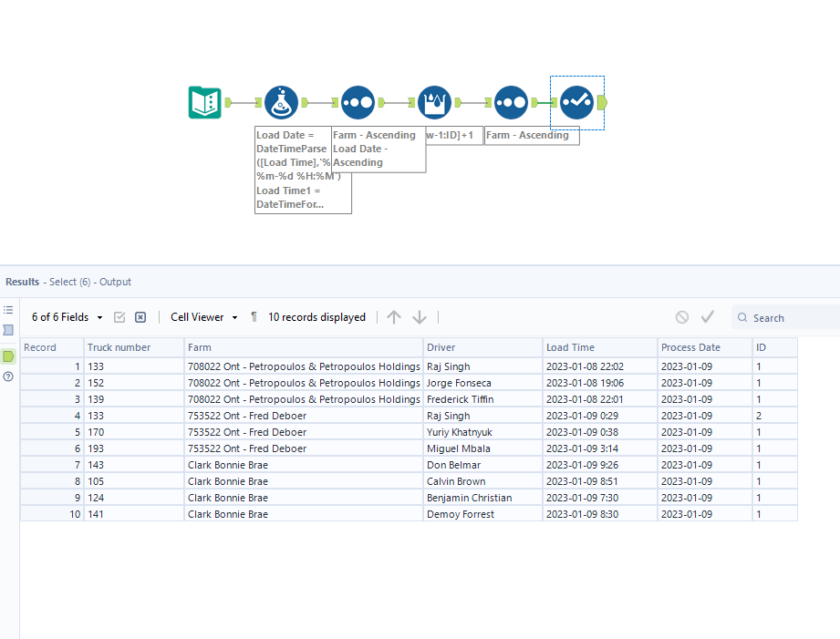
Task: Select the Multi-Row Formula tool
Action: (x=434, y=102)
